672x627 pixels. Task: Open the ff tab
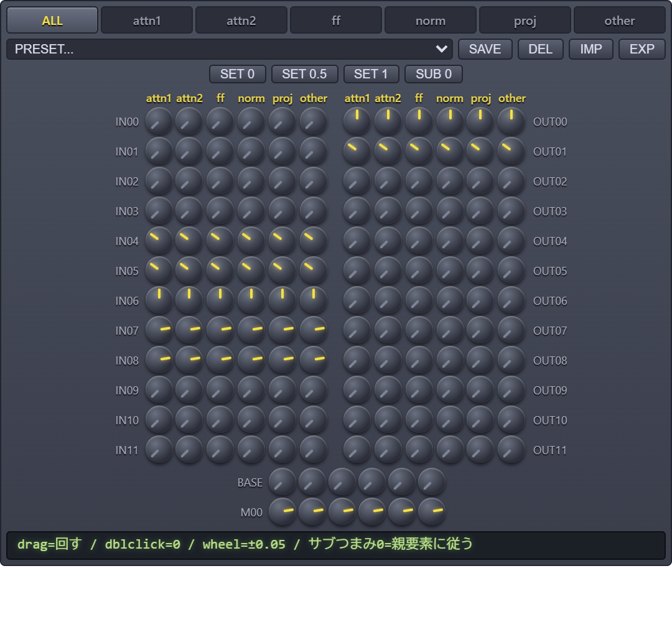click(336, 20)
